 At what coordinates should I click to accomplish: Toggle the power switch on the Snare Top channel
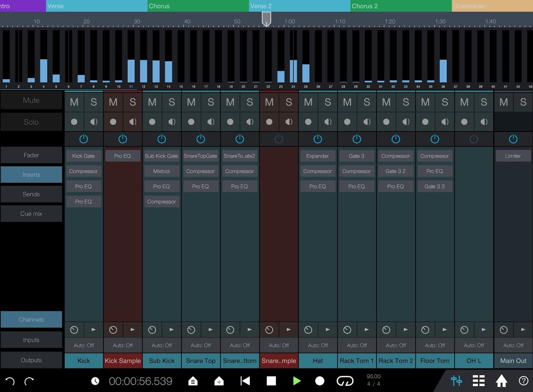point(200,139)
